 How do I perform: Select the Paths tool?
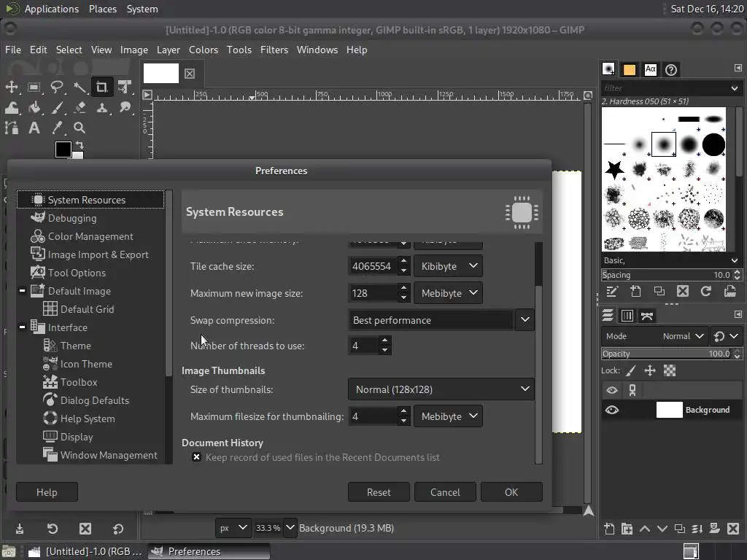click(12, 128)
